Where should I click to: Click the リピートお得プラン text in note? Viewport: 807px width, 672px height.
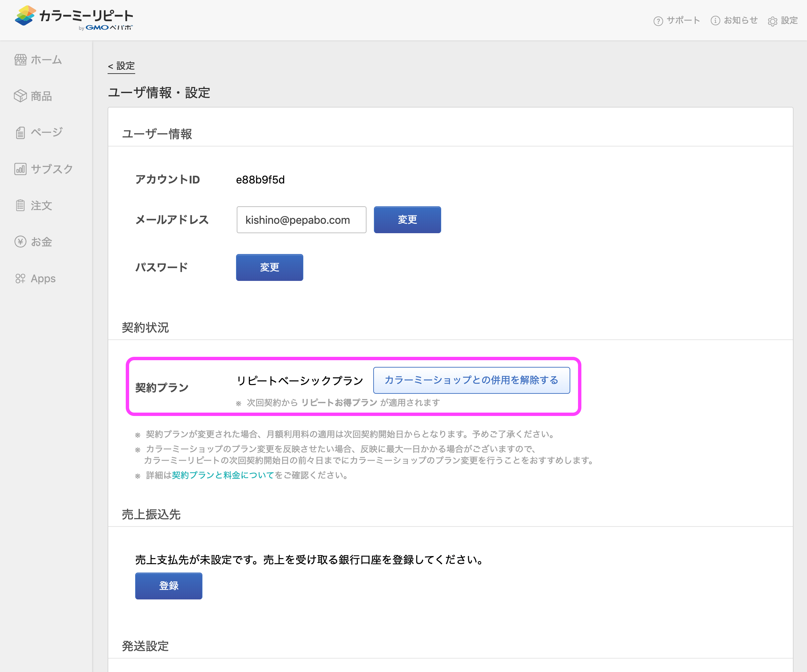pos(339,403)
